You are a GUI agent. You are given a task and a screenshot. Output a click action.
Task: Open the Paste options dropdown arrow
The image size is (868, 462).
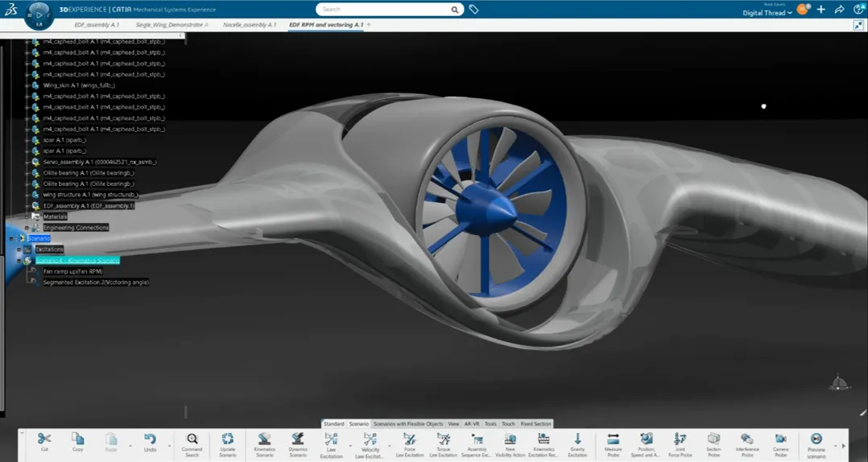click(130, 445)
